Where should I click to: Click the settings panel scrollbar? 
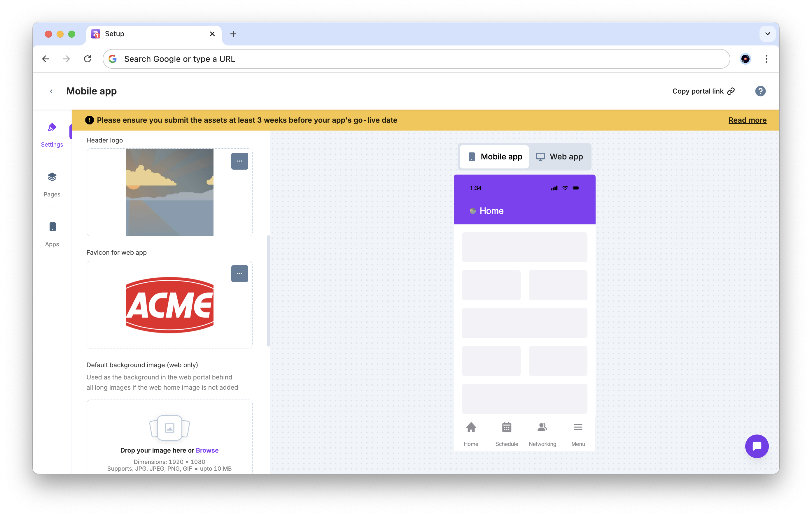click(268, 290)
